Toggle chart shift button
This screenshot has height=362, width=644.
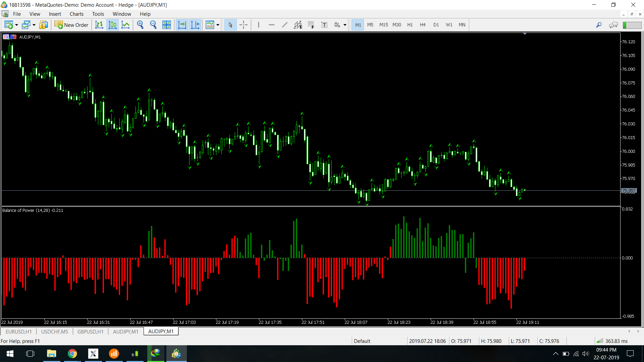click(x=195, y=25)
